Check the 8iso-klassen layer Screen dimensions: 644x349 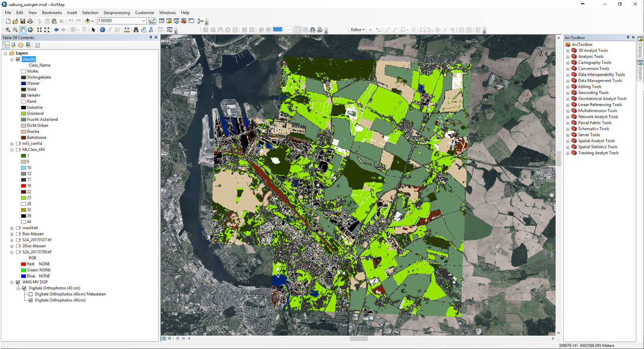18,234
